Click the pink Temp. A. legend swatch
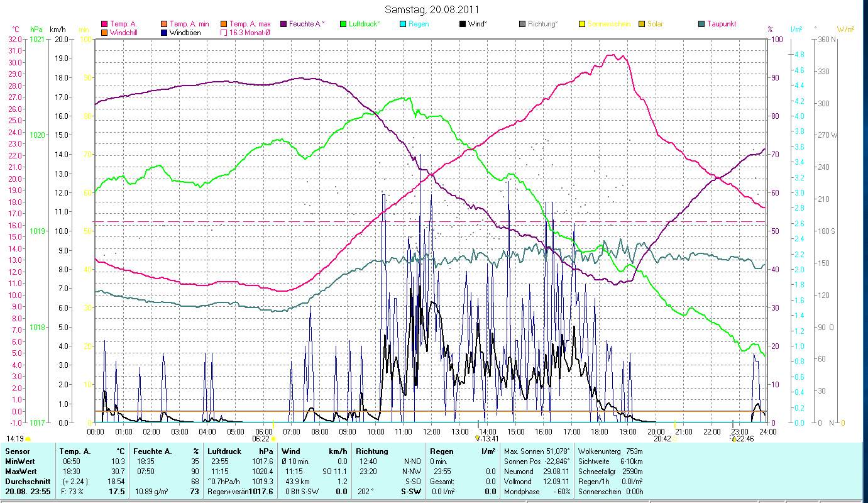Image resolution: width=868 pixels, height=503 pixels. [x=104, y=25]
